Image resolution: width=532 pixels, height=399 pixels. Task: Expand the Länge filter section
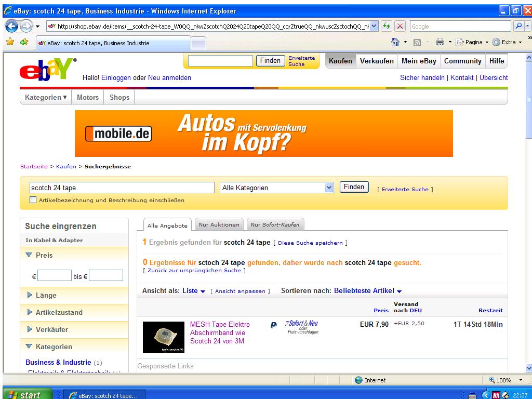tap(30, 295)
